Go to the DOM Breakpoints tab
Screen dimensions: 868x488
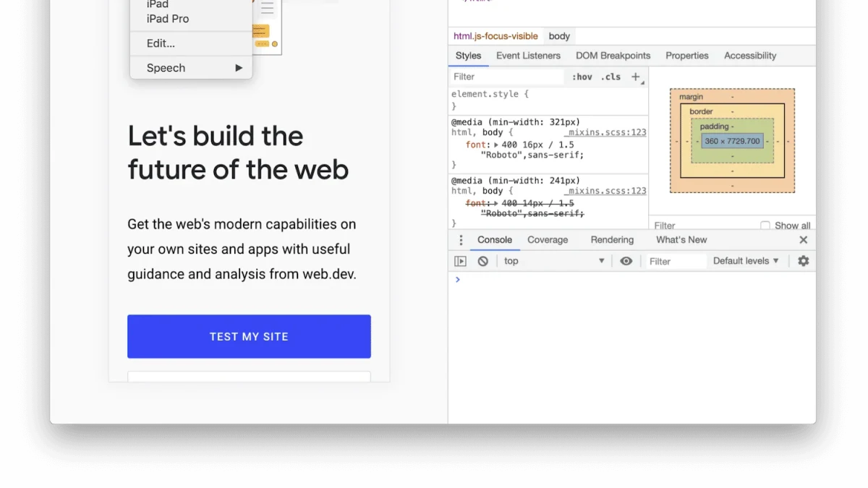(x=613, y=56)
